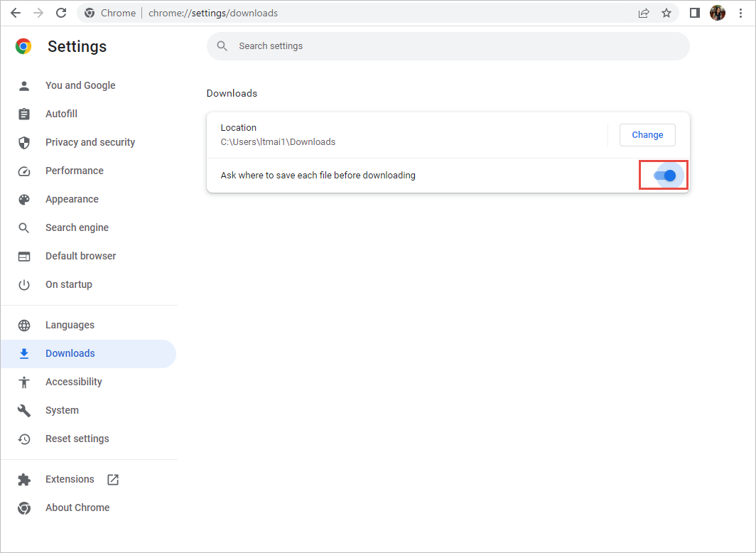Reload the page with the refresh icon
756x553 pixels.
pos(61,13)
